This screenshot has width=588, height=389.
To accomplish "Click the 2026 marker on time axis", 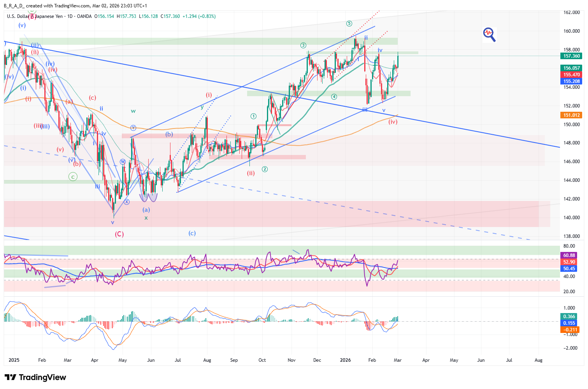I will tap(345, 360).
